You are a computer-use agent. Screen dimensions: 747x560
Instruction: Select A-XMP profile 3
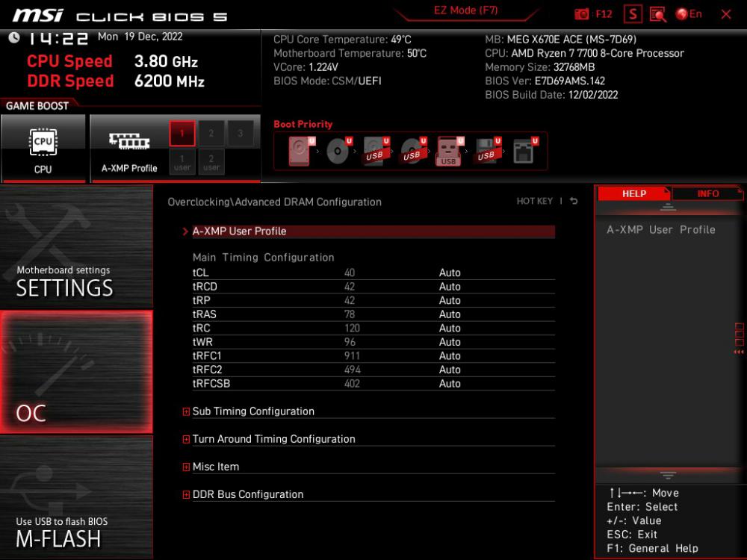click(240, 134)
